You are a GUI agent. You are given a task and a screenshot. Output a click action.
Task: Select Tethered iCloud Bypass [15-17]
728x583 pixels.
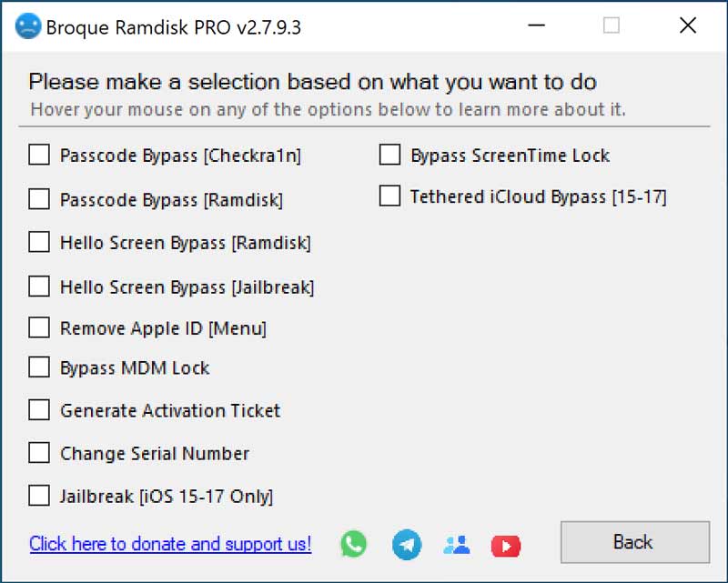coord(389,196)
